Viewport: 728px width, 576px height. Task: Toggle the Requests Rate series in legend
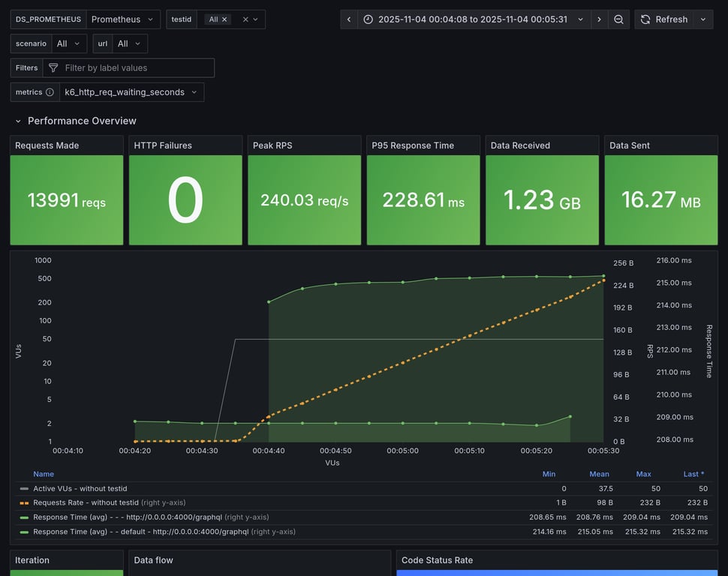[x=86, y=502]
